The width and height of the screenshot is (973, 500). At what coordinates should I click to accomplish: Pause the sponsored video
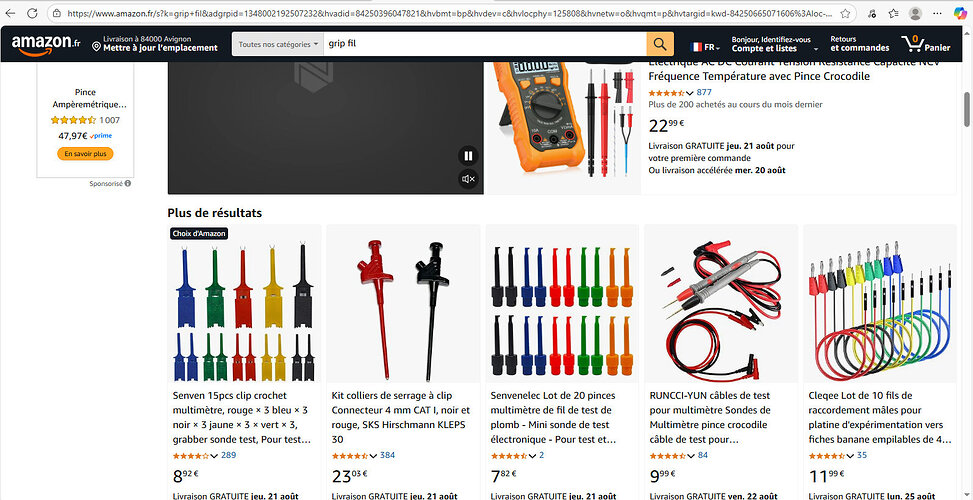(x=469, y=156)
